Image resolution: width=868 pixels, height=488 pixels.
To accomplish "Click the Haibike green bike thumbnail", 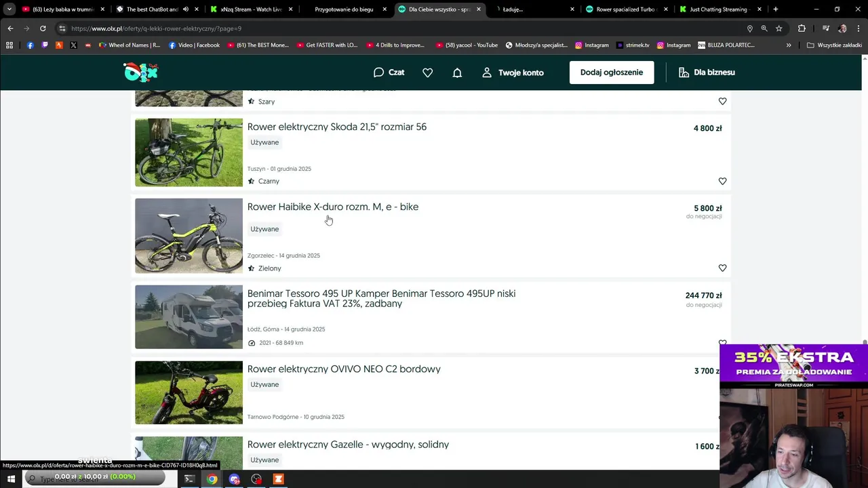I will tap(189, 236).
